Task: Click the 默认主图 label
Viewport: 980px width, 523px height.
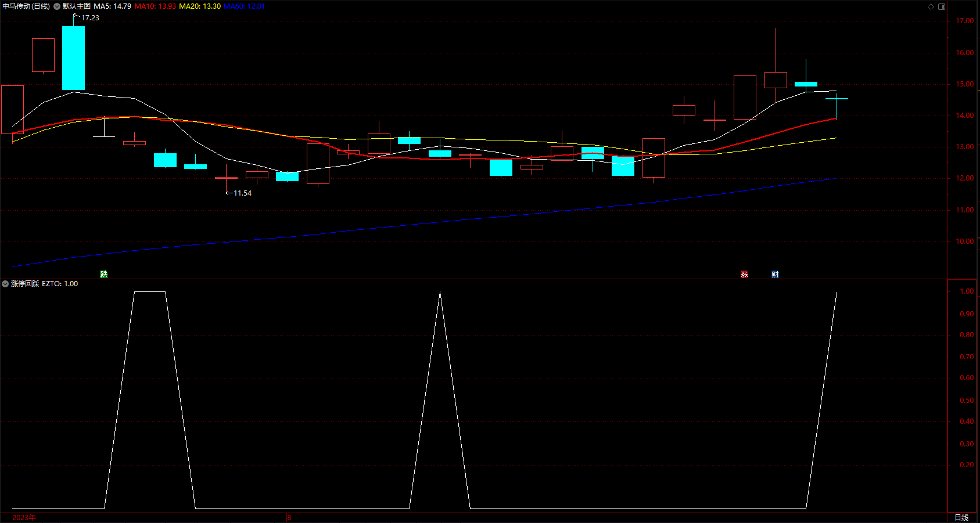Action: [77, 6]
